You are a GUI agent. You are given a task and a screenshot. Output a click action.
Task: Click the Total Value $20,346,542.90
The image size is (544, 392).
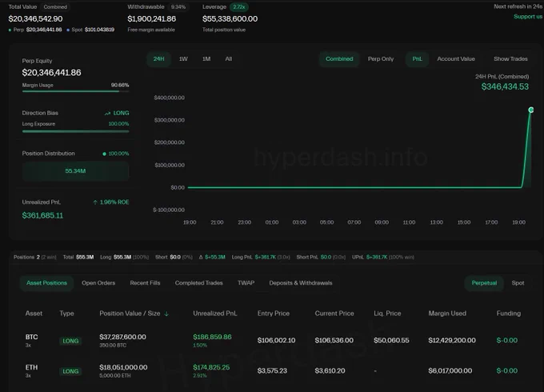pyautogui.click(x=35, y=18)
